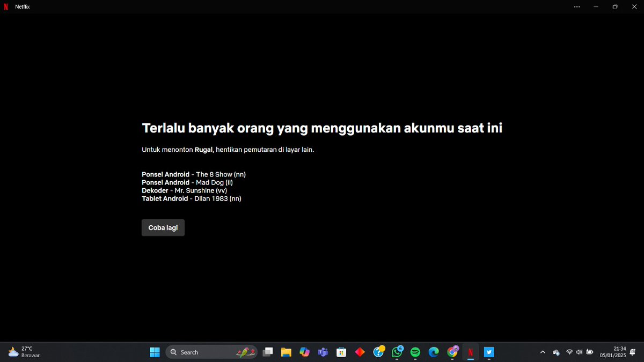The image size is (644, 362).
Task: Close the Netflix window
Action: coord(634,7)
